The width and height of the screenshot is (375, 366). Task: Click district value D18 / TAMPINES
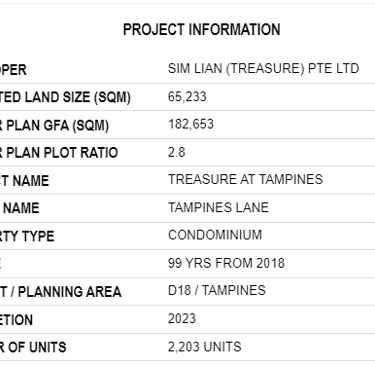(217, 291)
